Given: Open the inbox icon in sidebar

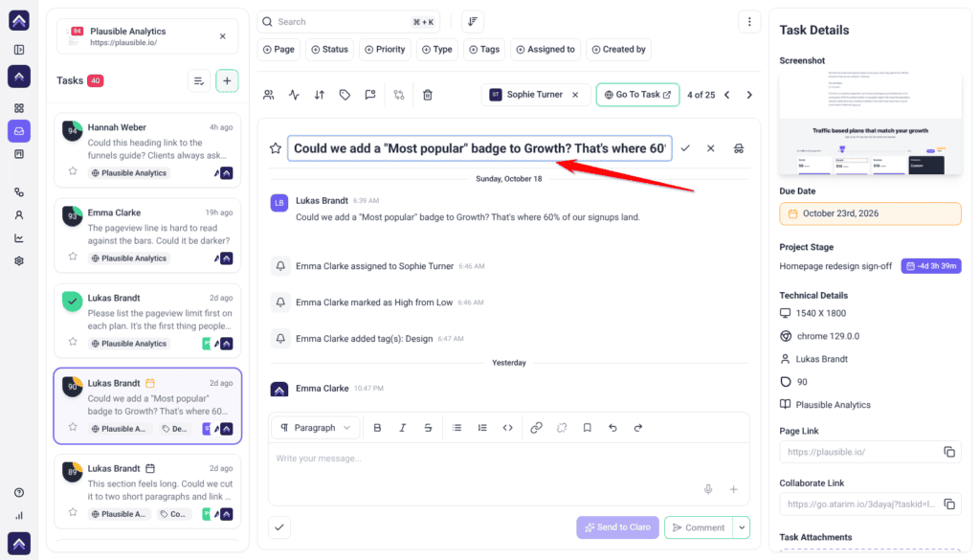Looking at the screenshot, I should click(x=19, y=131).
